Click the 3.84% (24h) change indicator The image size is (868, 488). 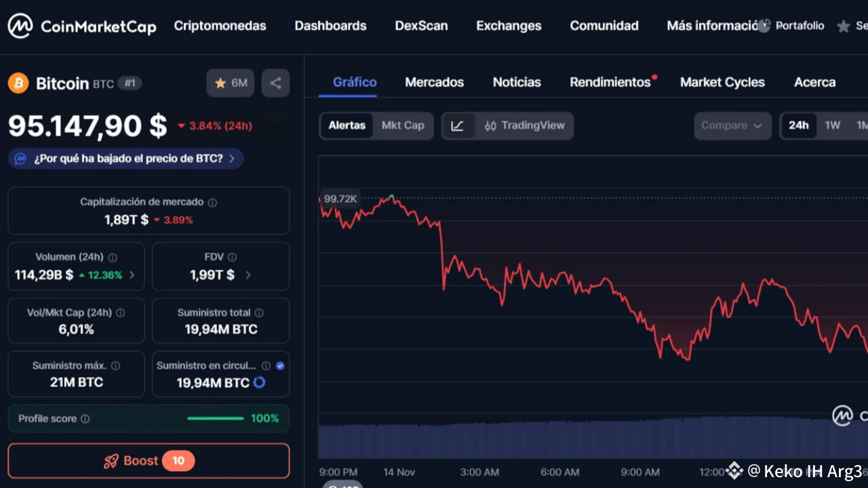[x=215, y=126]
